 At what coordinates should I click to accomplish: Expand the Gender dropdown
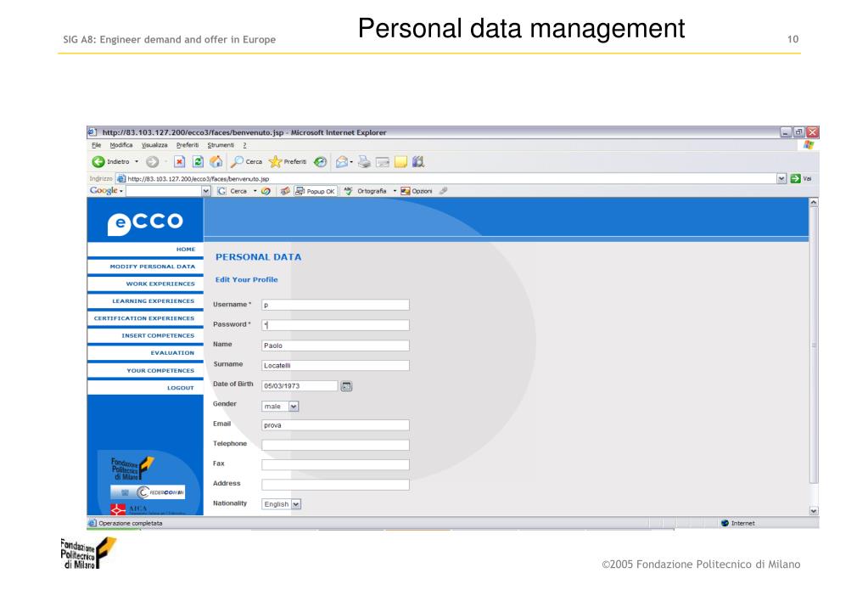pos(294,407)
